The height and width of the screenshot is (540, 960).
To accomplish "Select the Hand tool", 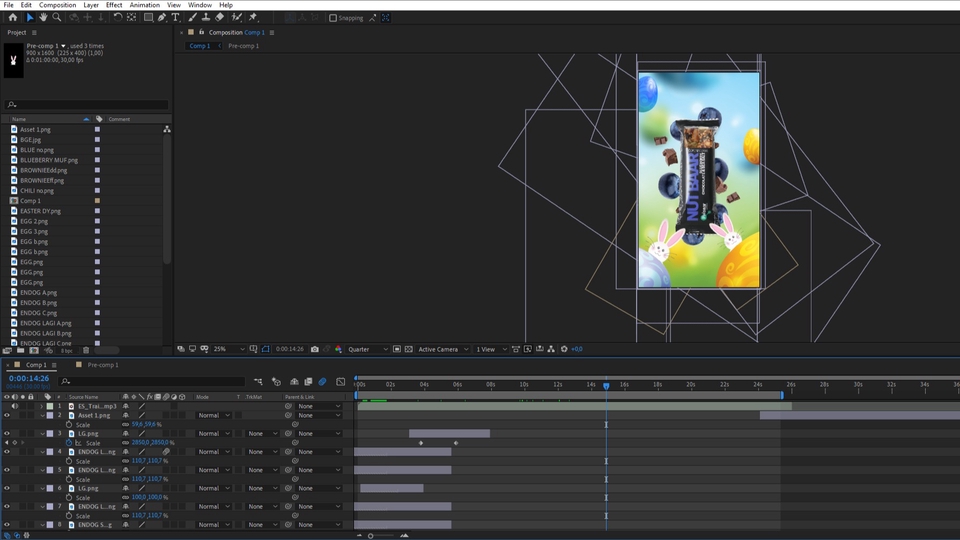I will tap(43, 17).
